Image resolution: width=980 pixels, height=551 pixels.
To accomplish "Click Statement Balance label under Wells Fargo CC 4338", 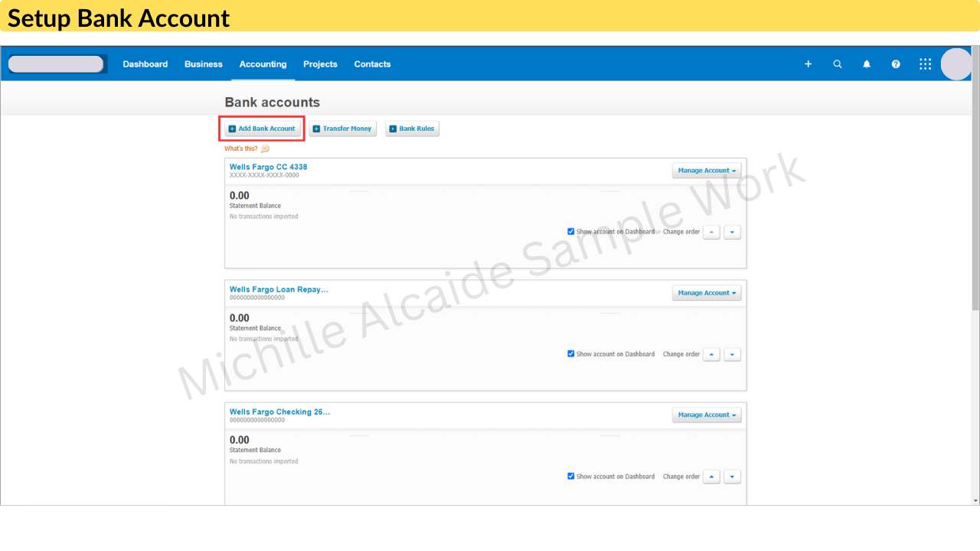I will [x=255, y=206].
